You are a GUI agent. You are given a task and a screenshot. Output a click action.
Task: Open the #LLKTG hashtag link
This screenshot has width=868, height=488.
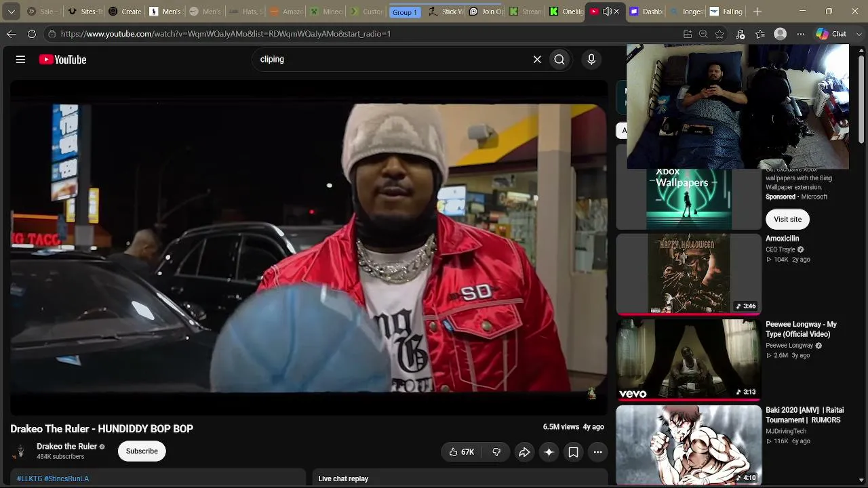(x=29, y=479)
